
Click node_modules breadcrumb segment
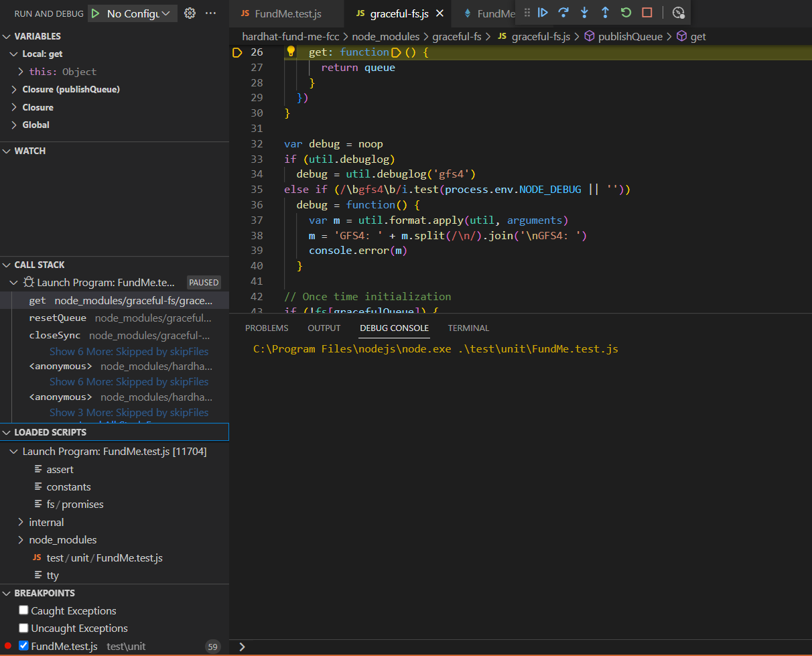pyautogui.click(x=386, y=37)
